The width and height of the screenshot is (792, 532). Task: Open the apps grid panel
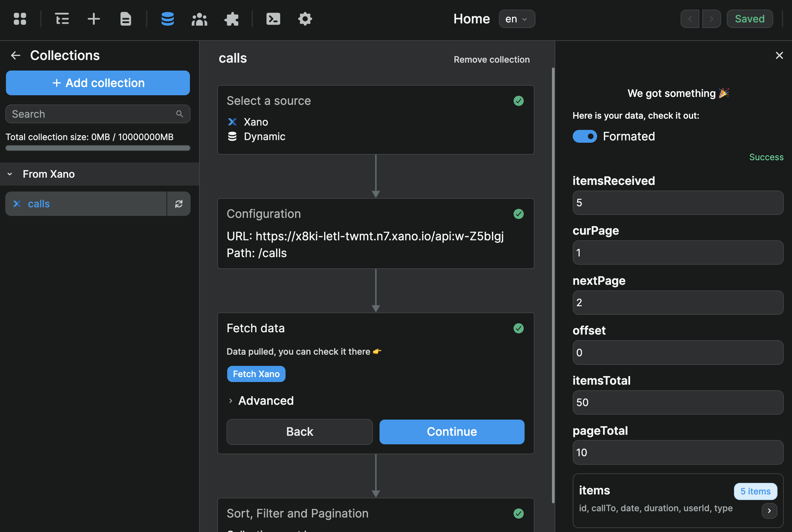coord(19,19)
